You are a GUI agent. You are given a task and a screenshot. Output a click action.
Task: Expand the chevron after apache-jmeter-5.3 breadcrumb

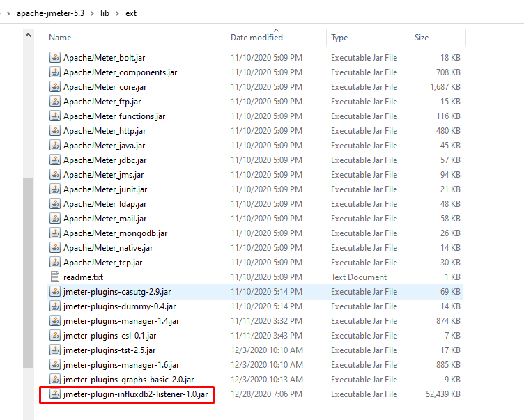[x=92, y=13]
